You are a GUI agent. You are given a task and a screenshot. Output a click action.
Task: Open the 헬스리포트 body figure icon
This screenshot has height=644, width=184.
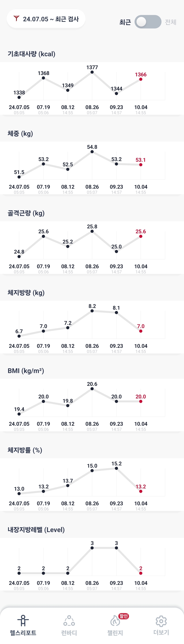[23, 621]
